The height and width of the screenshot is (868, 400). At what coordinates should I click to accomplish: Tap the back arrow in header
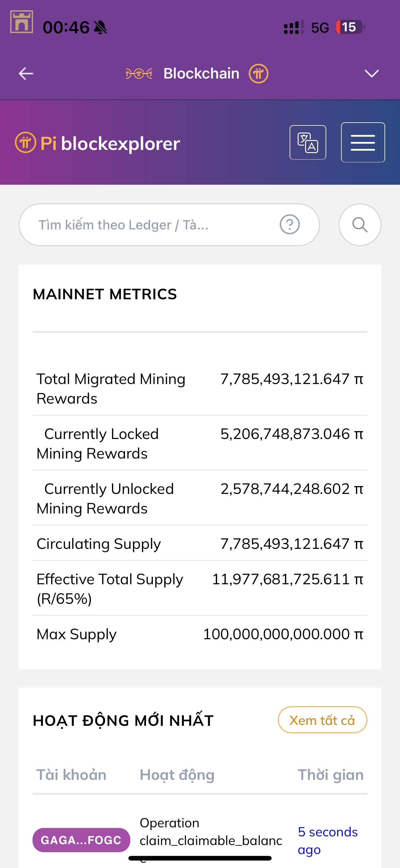26,74
